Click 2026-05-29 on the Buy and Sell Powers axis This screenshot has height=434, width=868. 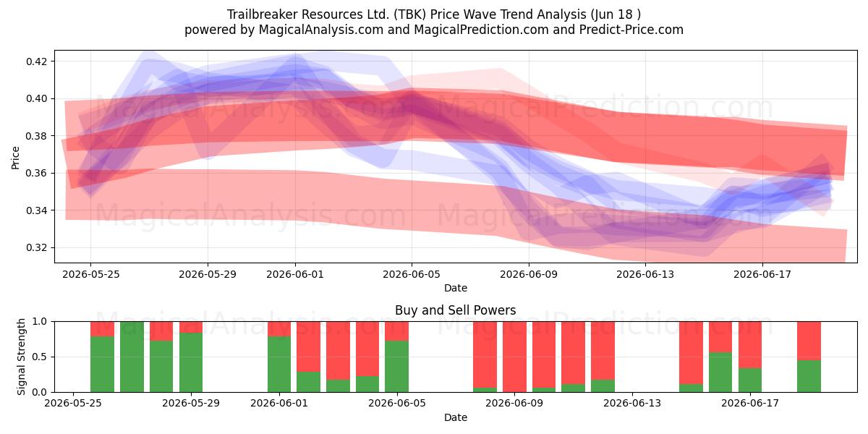(x=191, y=404)
